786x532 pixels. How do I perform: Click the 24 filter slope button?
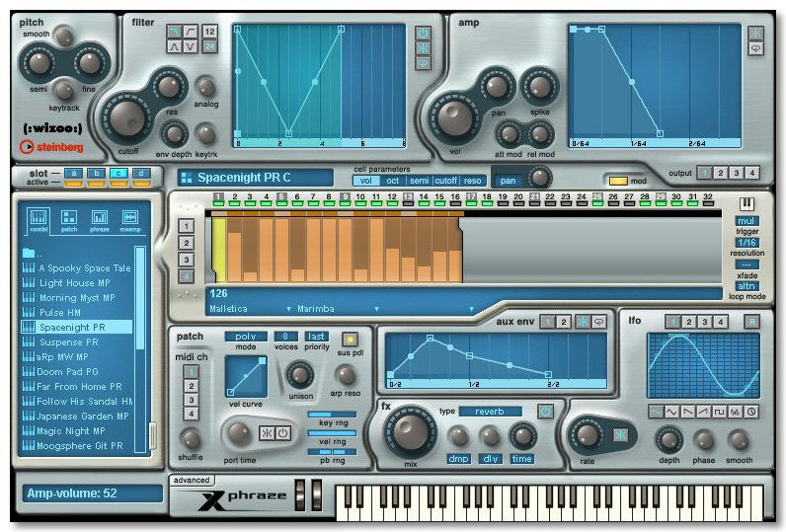209,46
